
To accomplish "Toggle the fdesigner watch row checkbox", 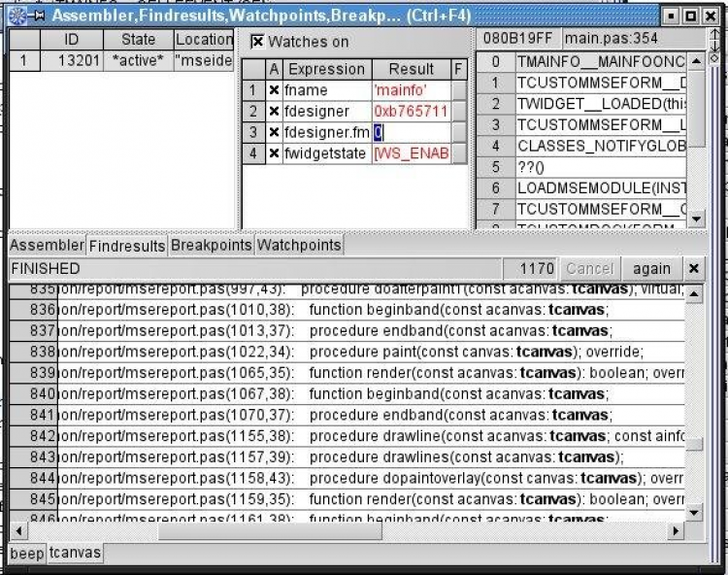I will tap(274, 112).
